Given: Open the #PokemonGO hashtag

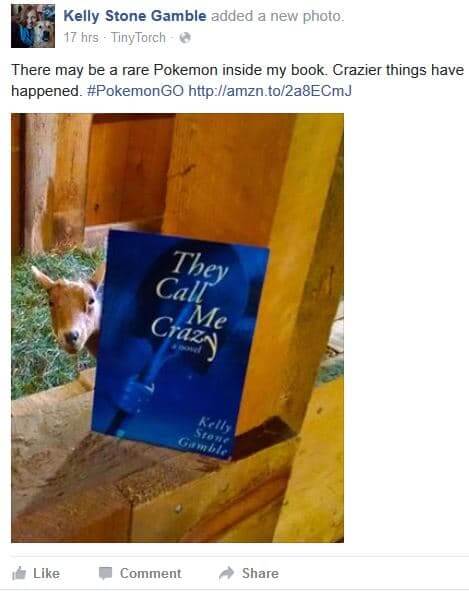Looking at the screenshot, I should click(x=136, y=91).
